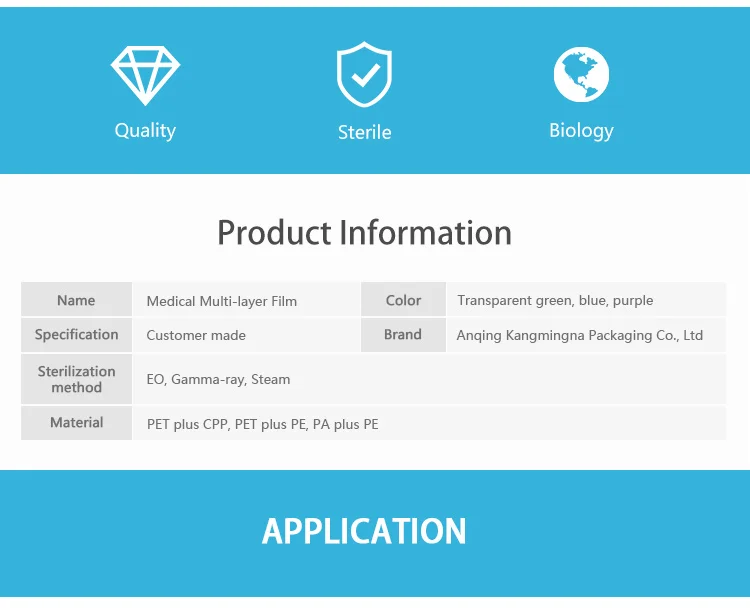
Task: Click the Product Information heading
Action: (364, 233)
